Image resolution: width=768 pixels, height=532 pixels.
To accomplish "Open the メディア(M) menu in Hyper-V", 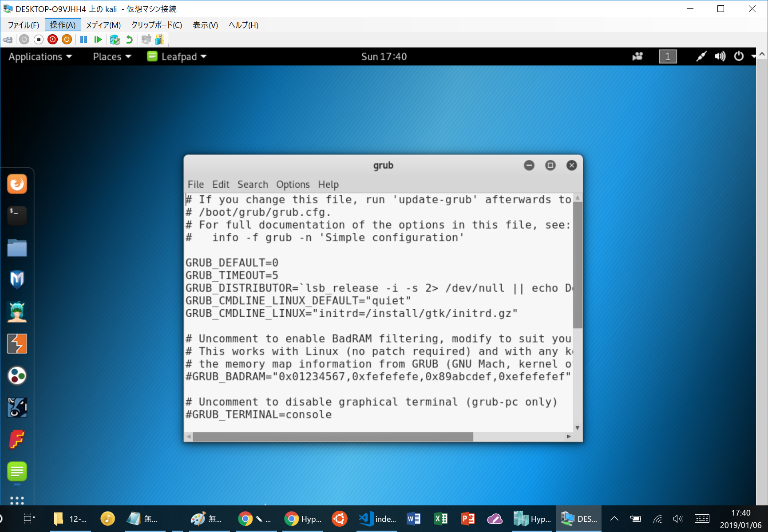I will tap(103, 25).
